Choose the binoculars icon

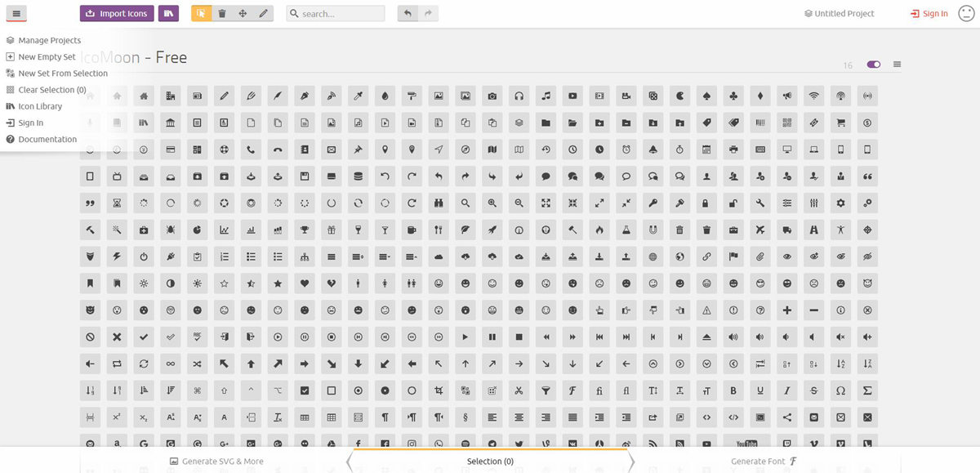tap(439, 203)
